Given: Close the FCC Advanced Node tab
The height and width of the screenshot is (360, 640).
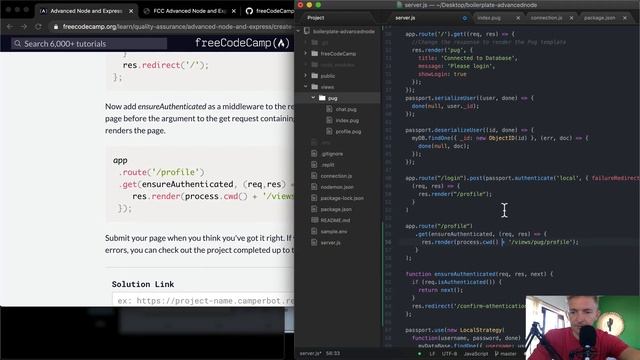Looking at the screenshot, I should (233, 11).
